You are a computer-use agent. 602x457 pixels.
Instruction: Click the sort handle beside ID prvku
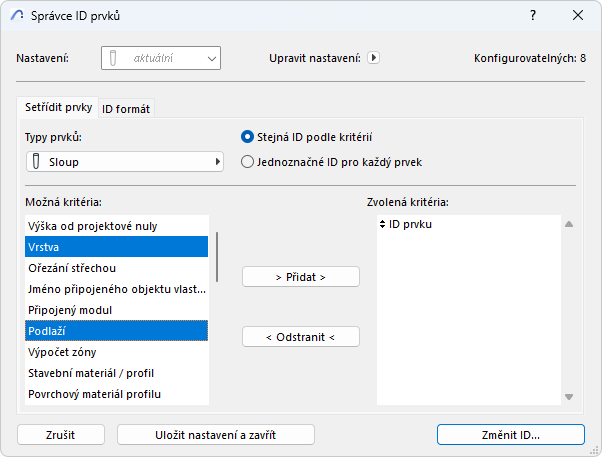[x=382, y=224]
